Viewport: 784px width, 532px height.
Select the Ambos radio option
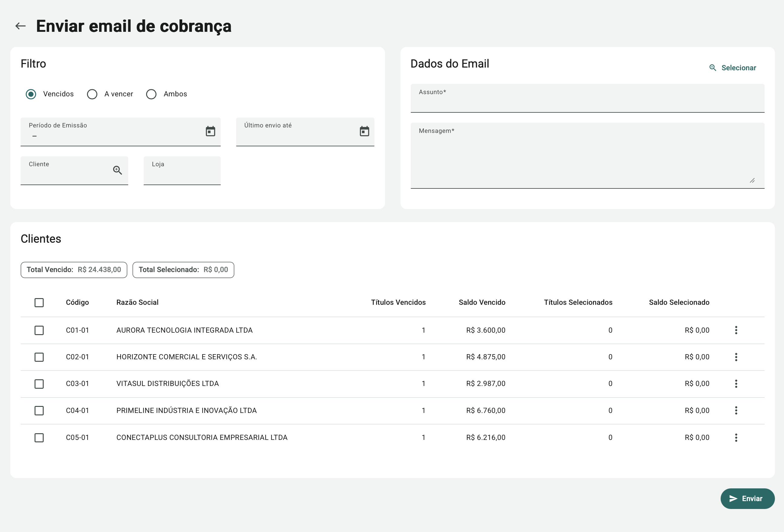tap(151, 94)
